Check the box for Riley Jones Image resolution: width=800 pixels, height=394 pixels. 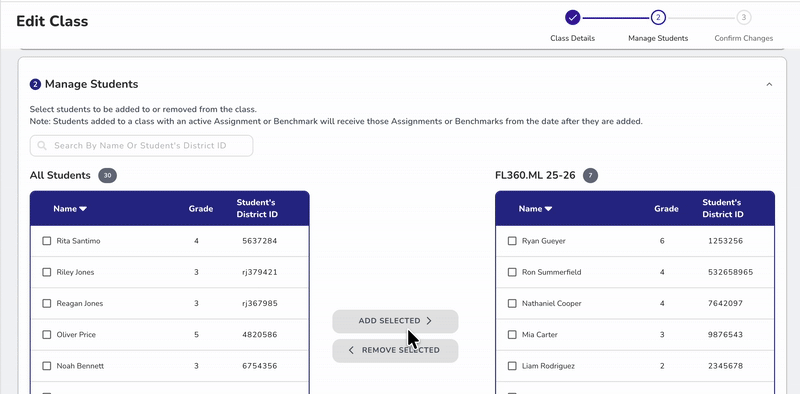click(x=46, y=273)
